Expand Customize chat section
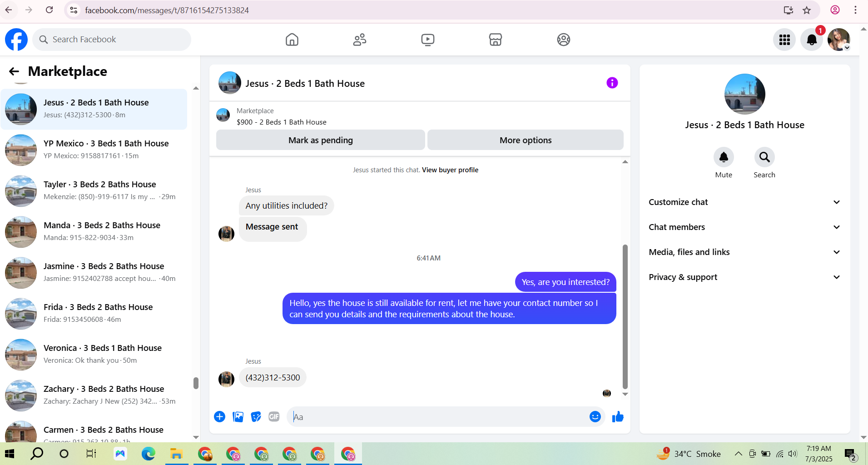Viewport: 868px width, 465px height. [744, 202]
